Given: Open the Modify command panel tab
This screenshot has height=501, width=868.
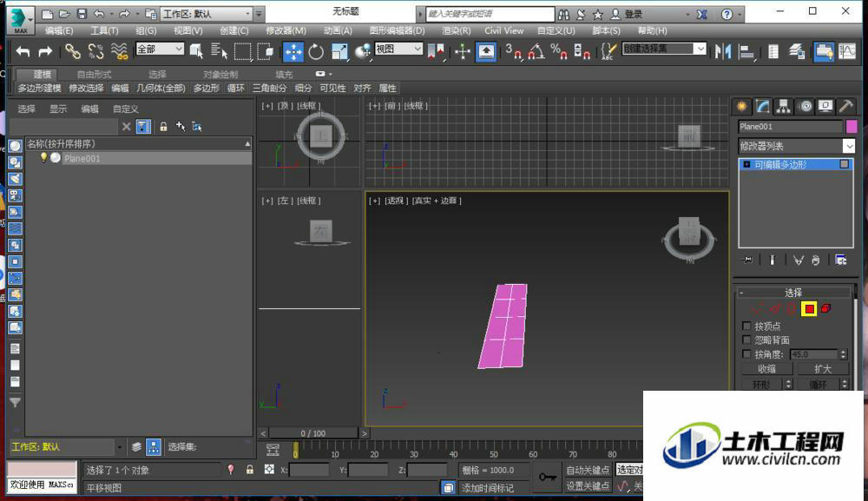Looking at the screenshot, I should pos(762,106).
